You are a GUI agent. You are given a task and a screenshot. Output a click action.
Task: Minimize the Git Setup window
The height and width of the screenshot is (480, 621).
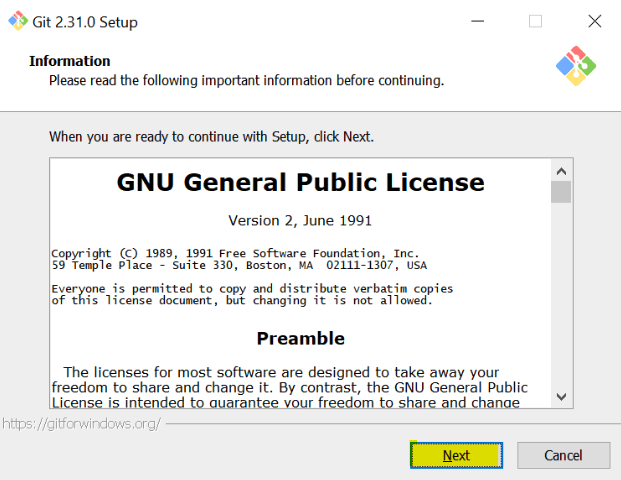478,21
